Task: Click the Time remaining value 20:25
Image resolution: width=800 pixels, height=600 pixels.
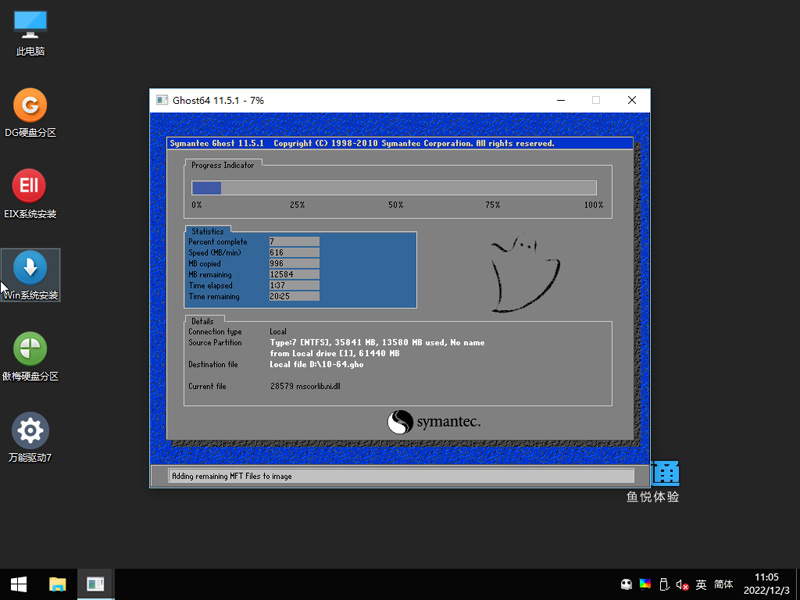Action: pyautogui.click(x=294, y=296)
